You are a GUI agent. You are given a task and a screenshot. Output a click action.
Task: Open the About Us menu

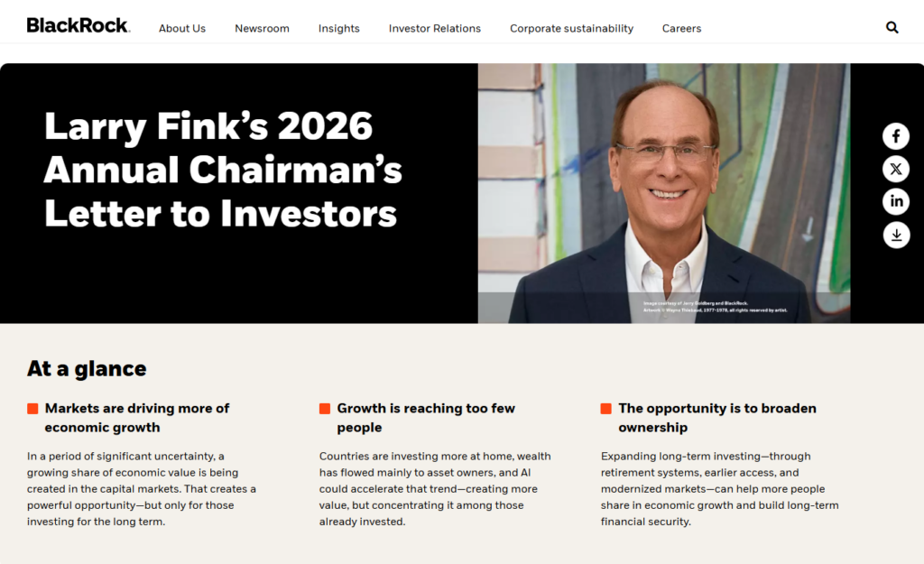click(x=182, y=29)
